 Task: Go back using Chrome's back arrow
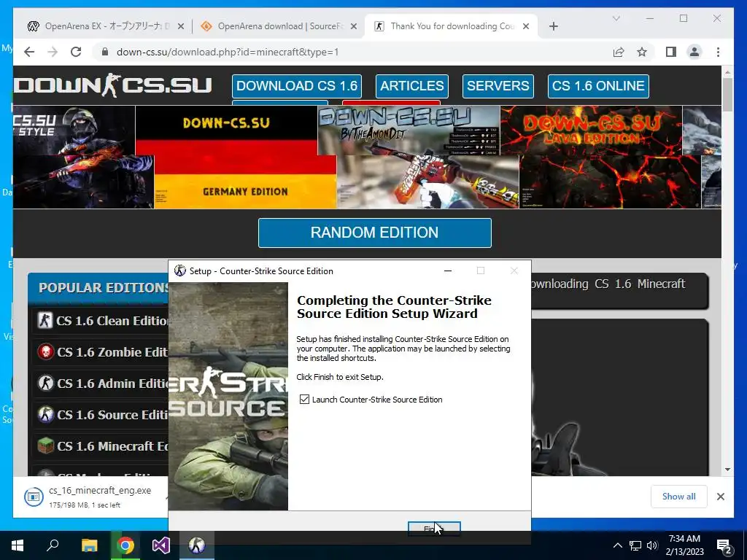(x=29, y=52)
